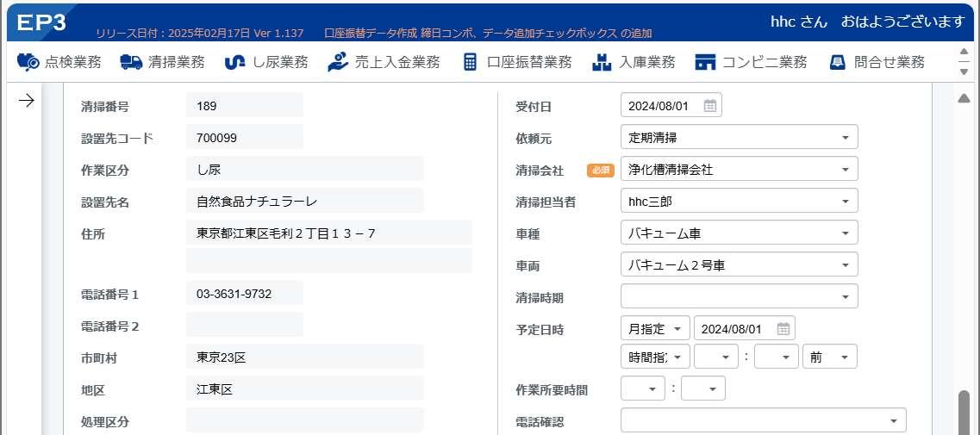Click the 清掃時期 empty combo box
This screenshot has height=435, width=980.
(740, 297)
